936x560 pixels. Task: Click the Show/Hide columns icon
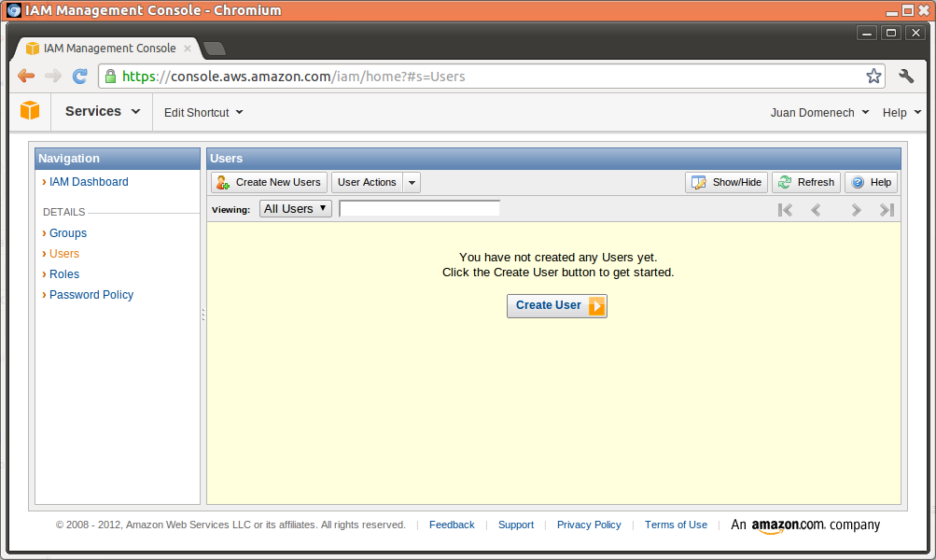[x=697, y=182]
